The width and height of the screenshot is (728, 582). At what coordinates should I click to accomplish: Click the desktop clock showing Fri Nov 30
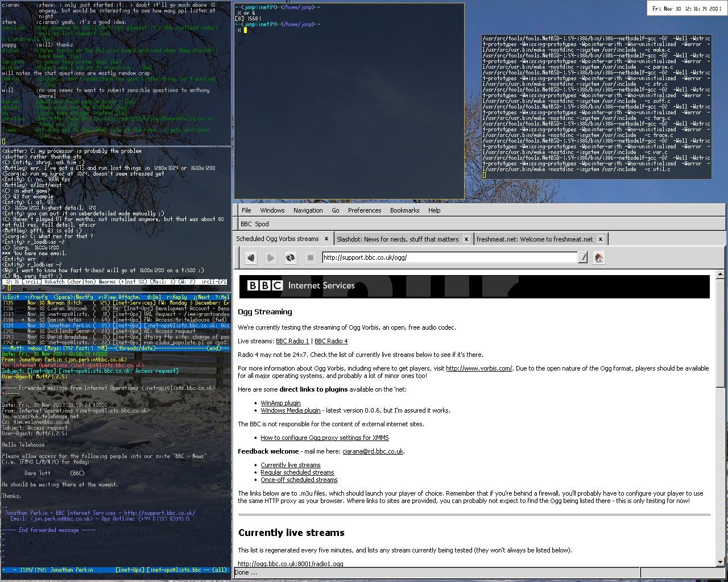click(x=686, y=9)
